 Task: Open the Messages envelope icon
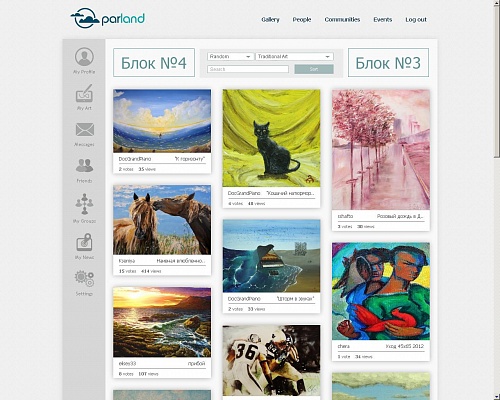85,130
